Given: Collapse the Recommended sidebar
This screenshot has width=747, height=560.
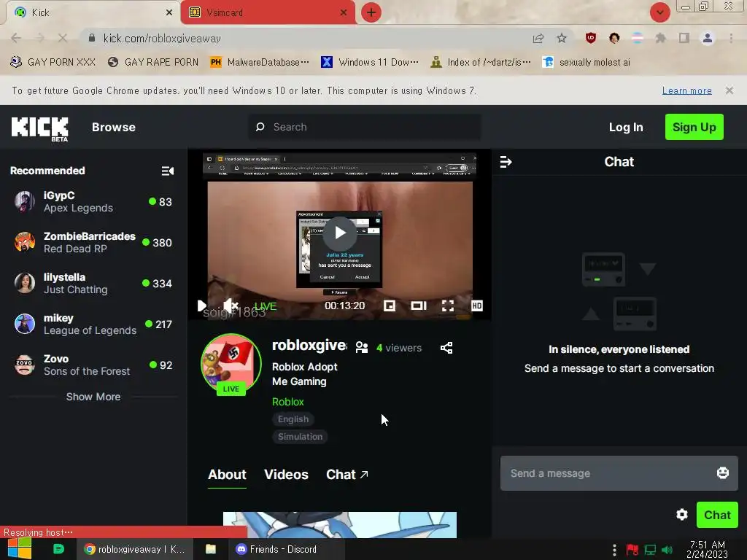Looking at the screenshot, I should click(167, 171).
